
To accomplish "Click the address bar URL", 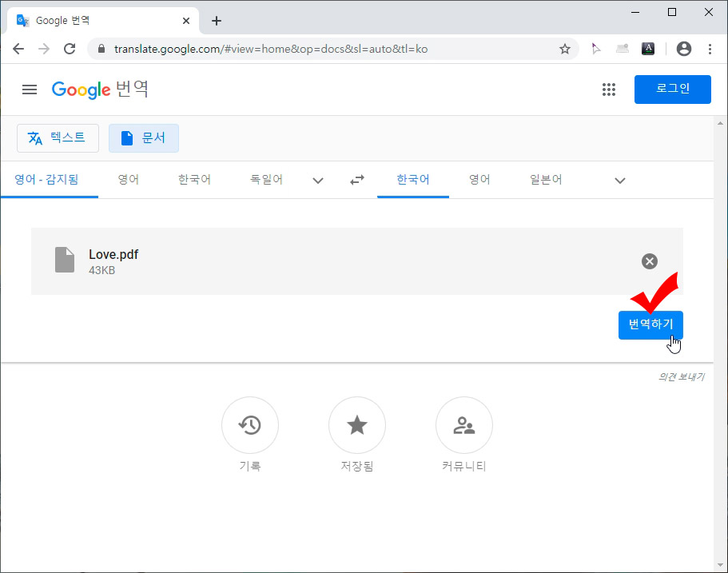I will [x=271, y=49].
